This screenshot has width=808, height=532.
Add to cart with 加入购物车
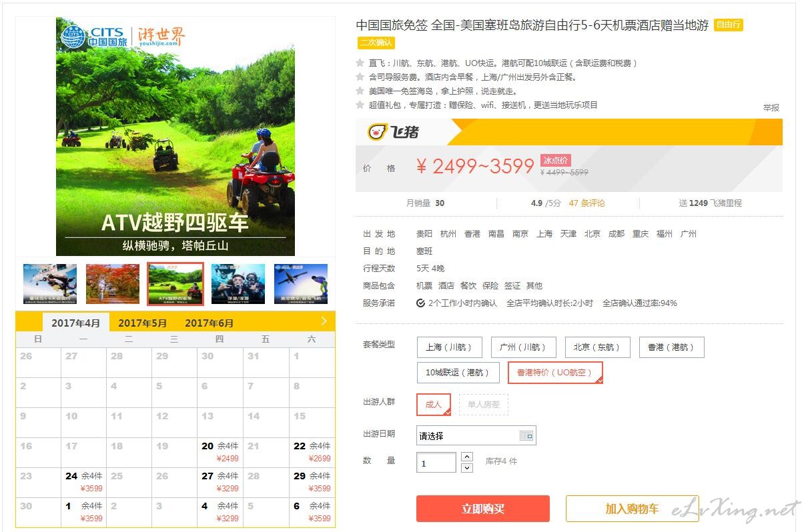(632, 509)
